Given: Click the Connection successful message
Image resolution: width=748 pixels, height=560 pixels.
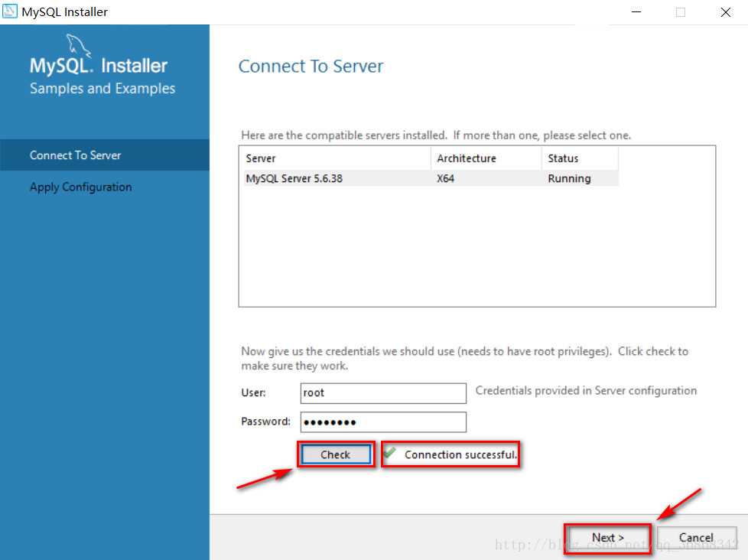Looking at the screenshot, I should tap(460, 455).
